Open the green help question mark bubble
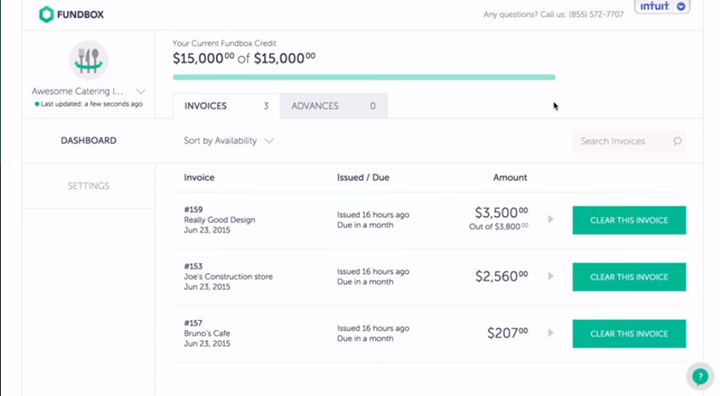Image resolution: width=720 pixels, height=396 pixels. (x=700, y=377)
